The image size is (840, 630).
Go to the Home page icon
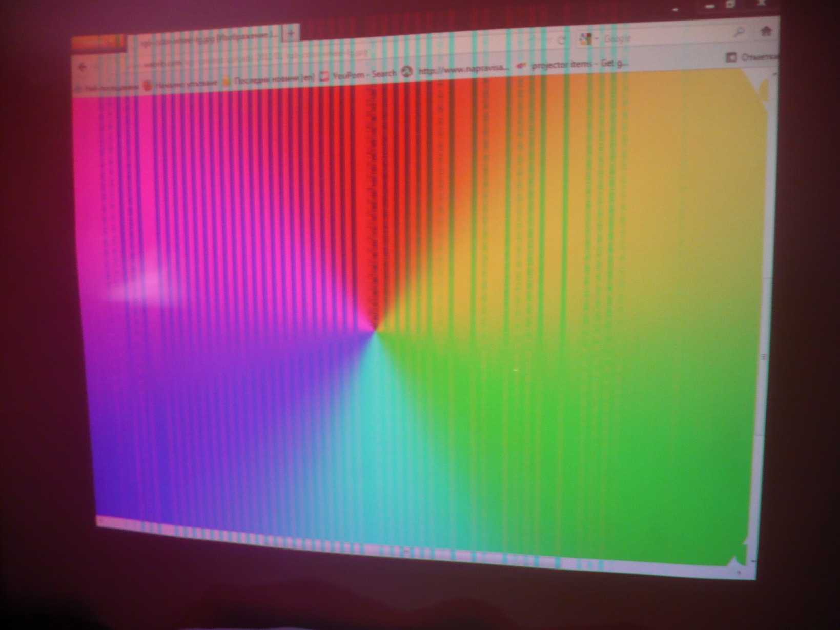coord(766,32)
